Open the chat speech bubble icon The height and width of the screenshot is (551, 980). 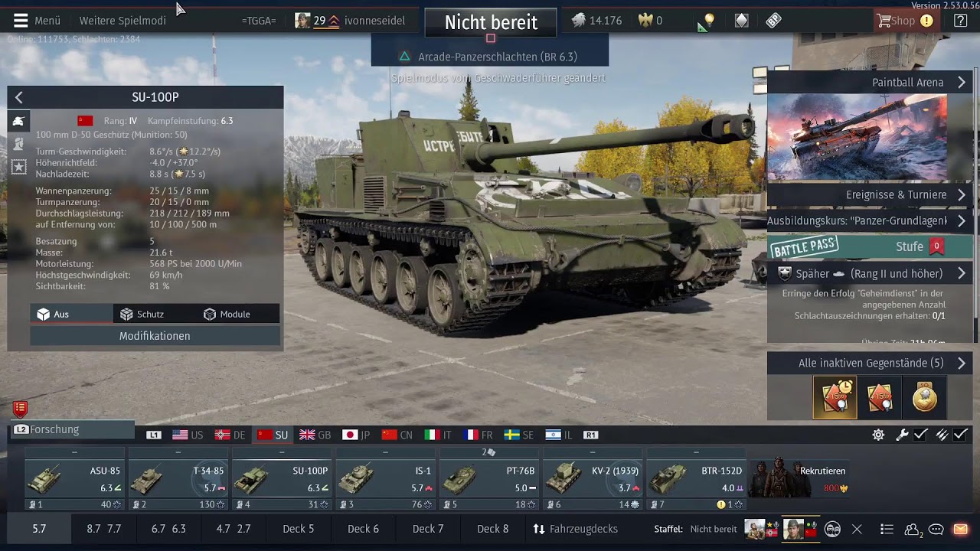pos(936,529)
